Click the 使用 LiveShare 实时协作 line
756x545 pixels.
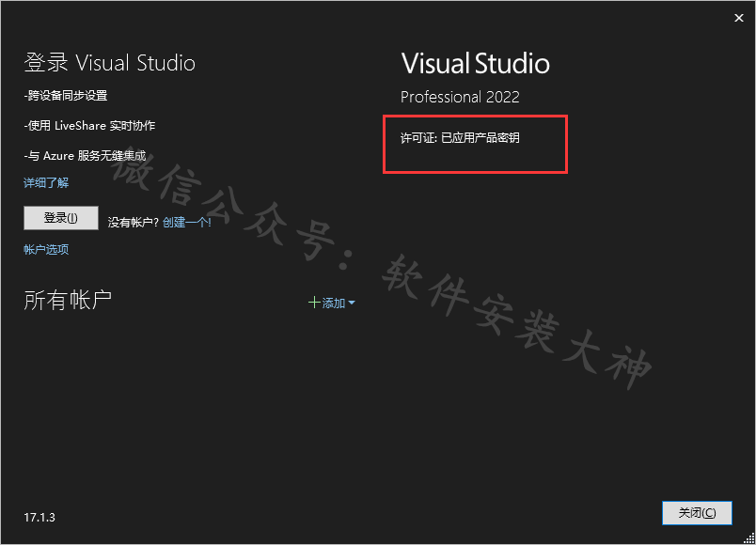[x=89, y=126]
